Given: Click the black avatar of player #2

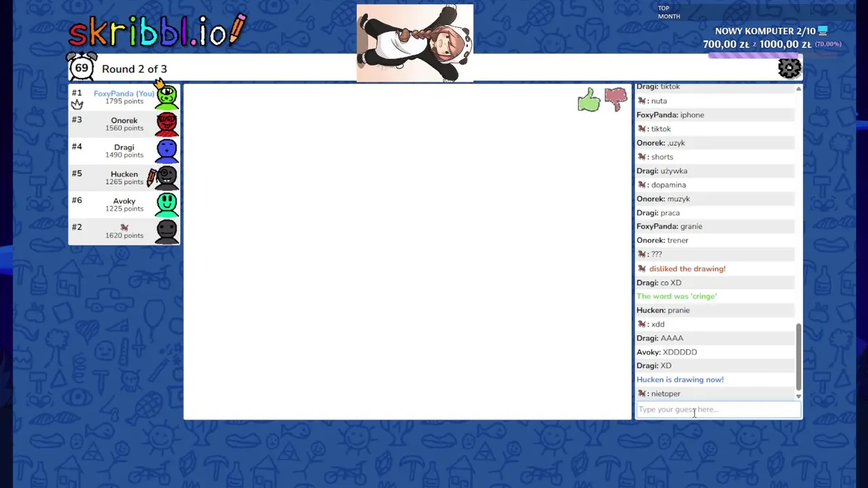Looking at the screenshot, I should 167,231.
